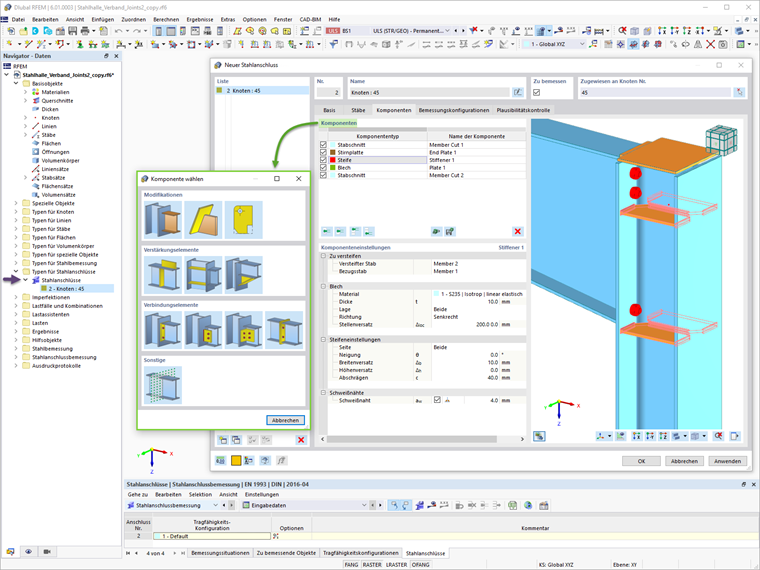Select the Sonstige component thumbnail

coord(163,385)
